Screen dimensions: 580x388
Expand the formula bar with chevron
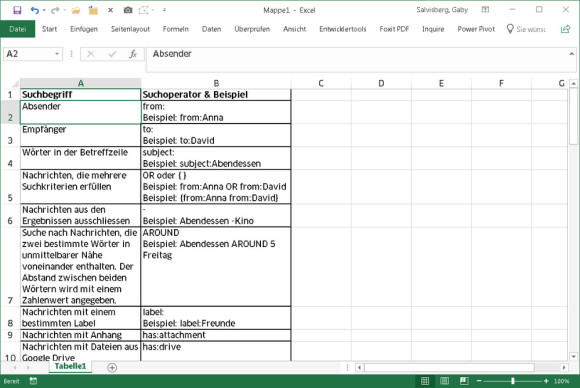[571, 54]
